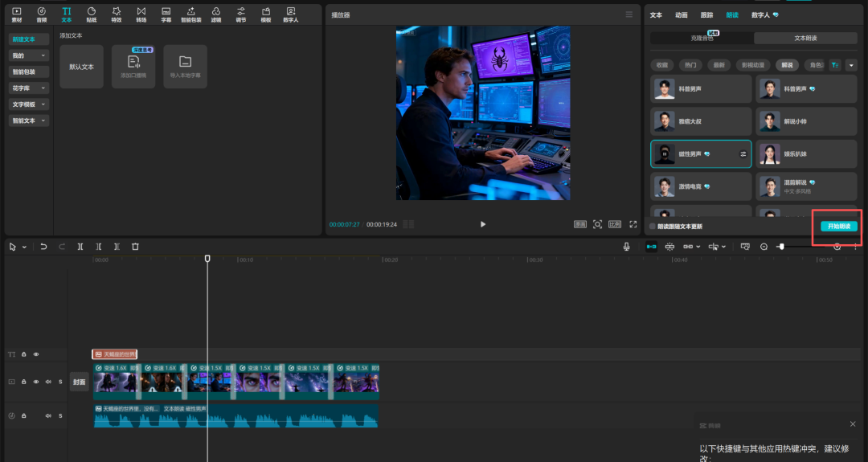Viewport: 868px width, 462px height.
Task: Click the delete trash icon in timeline toolbar
Action: (x=135, y=247)
